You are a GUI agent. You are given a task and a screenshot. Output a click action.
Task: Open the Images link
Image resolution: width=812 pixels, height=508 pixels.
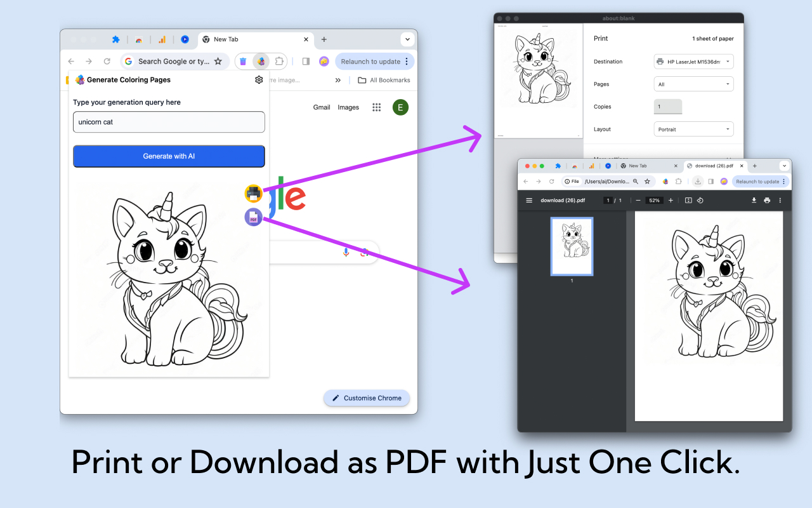point(348,107)
